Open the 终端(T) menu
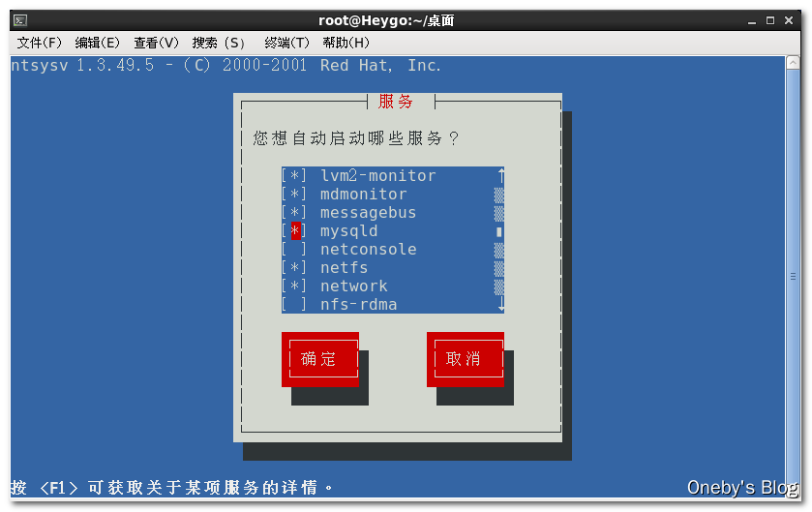This screenshot has width=812, height=512. point(286,43)
